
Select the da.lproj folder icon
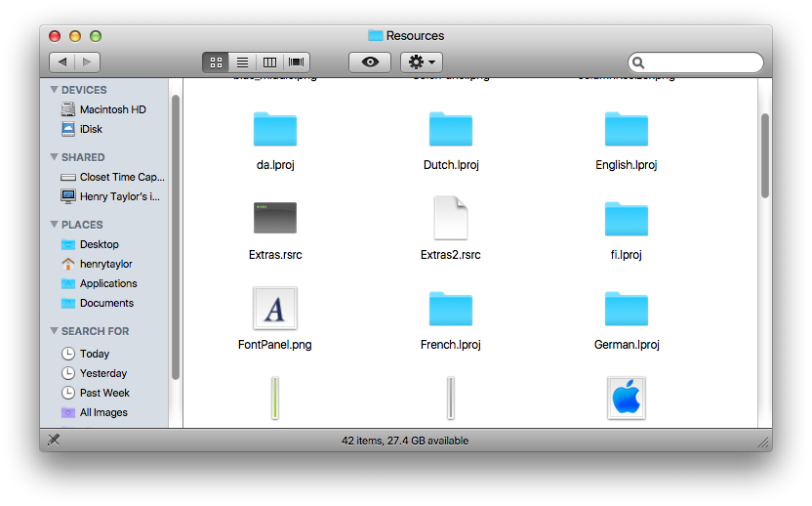(x=275, y=129)
